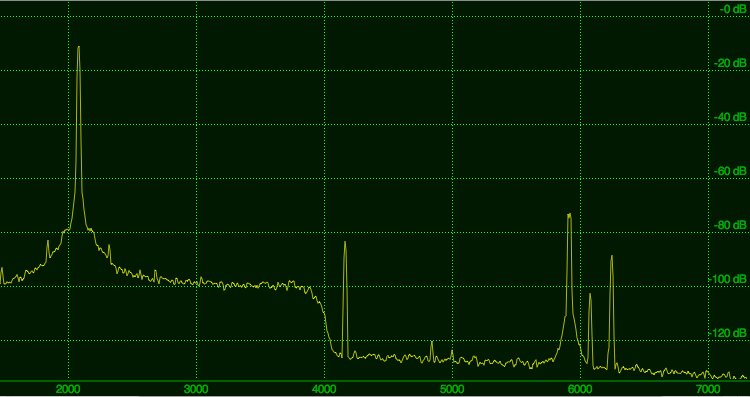750x397 pixels.
Task: Click the 3000 frequency axis label
Action: 196,388
